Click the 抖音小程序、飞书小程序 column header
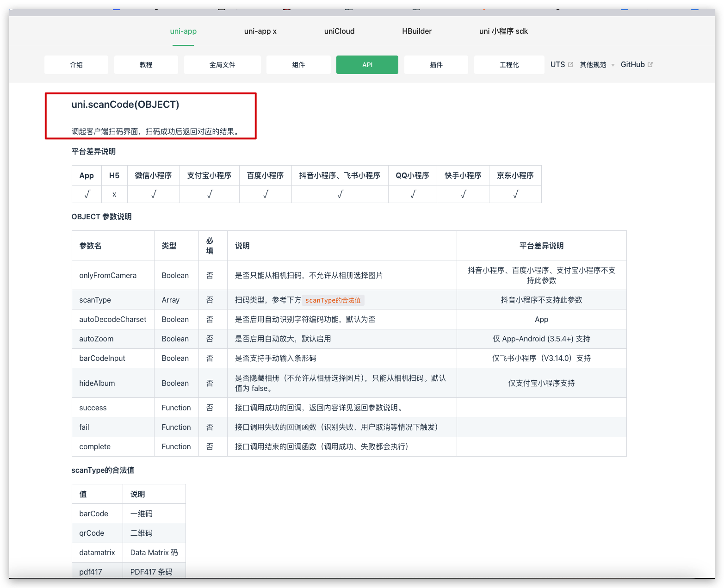This screenshot has height=588, width=724. [x=340, y=175]
